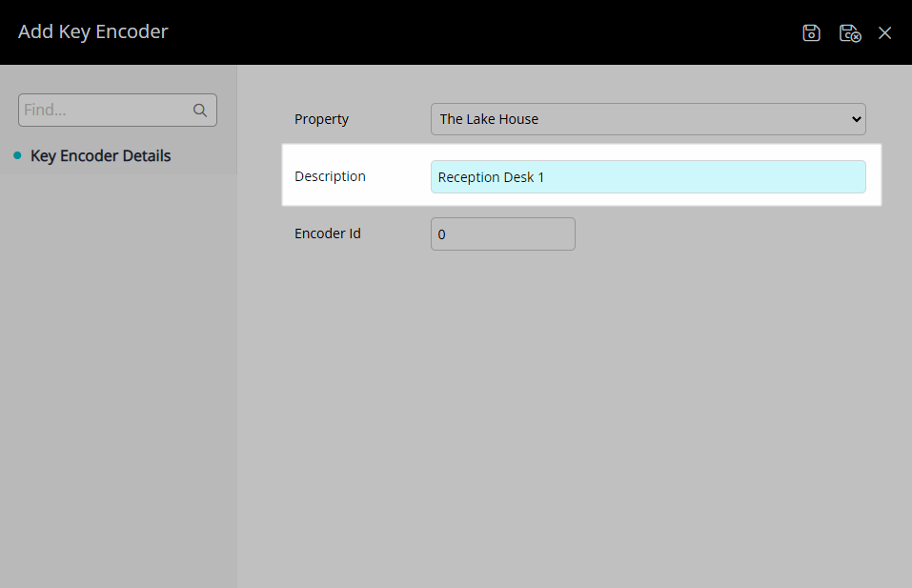
Task: Click the Save and Exit icon
Action: point(850,32)
